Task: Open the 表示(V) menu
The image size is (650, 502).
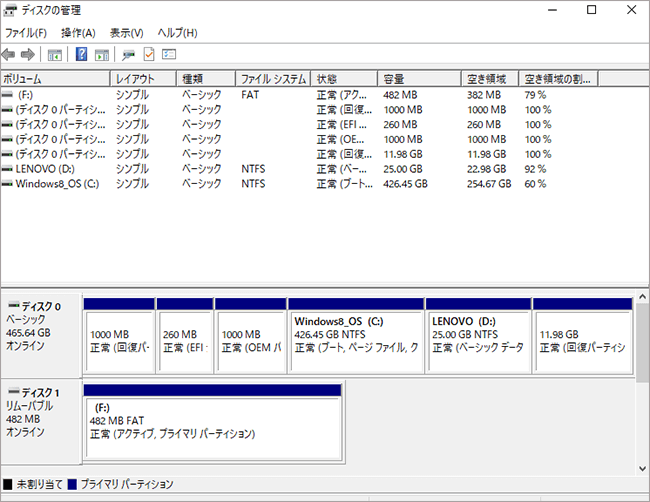Action: point(126,33)
